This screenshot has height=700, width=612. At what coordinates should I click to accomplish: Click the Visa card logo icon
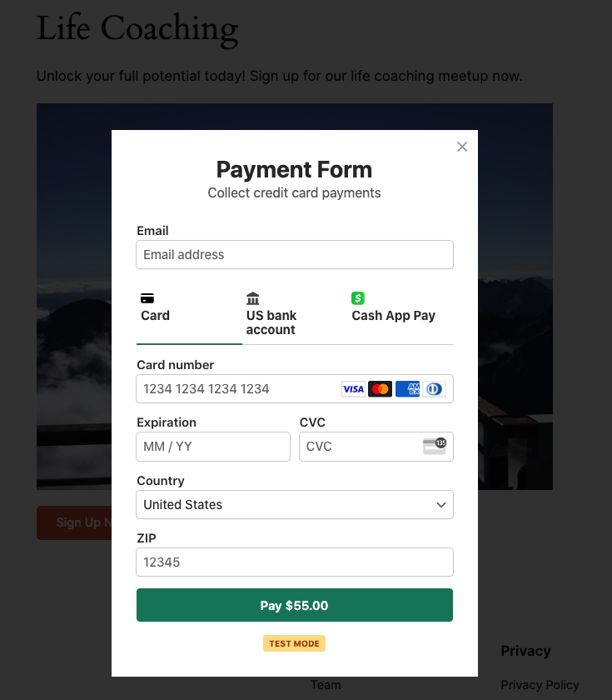(353, 389)
